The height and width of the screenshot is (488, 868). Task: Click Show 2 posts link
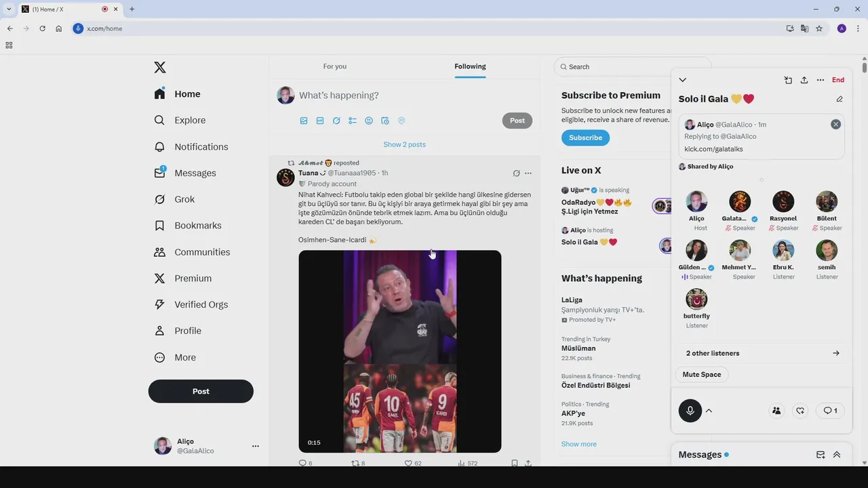tap(404, 144)
